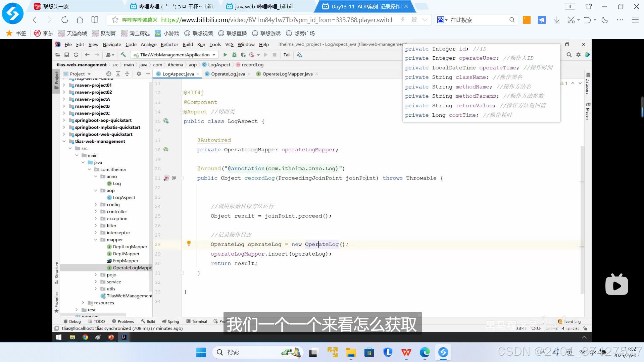Reload the browser page
The height and width of the screenshot is (362, 644).
point(65,20)
